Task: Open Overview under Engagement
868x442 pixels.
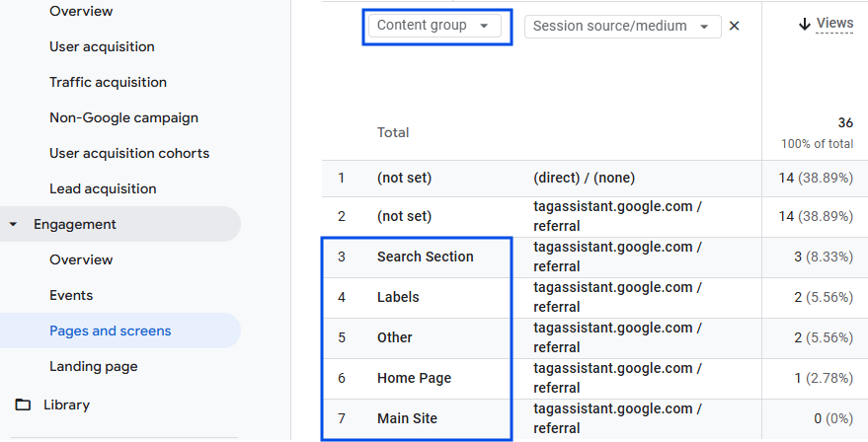Action: pos(81,260)
